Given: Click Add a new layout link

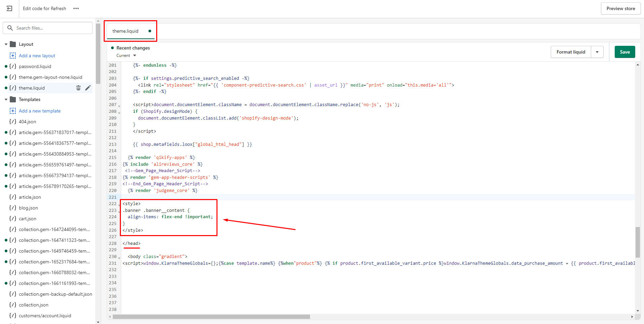Looking at the screenshot, I should click(37, 56).
